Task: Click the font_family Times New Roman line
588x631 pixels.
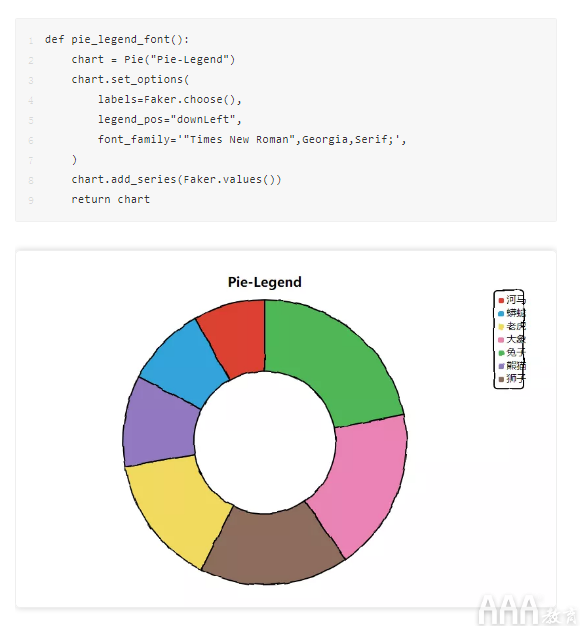Action: pyautogui.click(x=252, y=139)
